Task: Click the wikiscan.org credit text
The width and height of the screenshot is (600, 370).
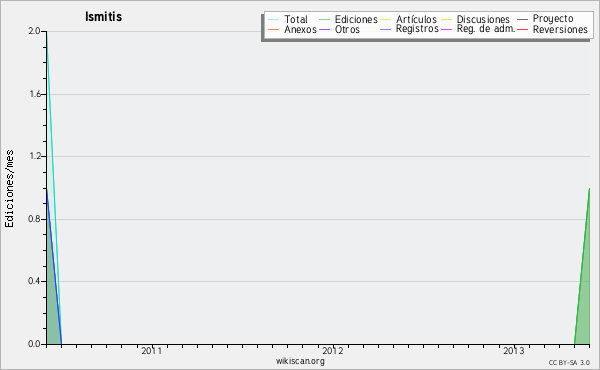Action: [300, 361]
